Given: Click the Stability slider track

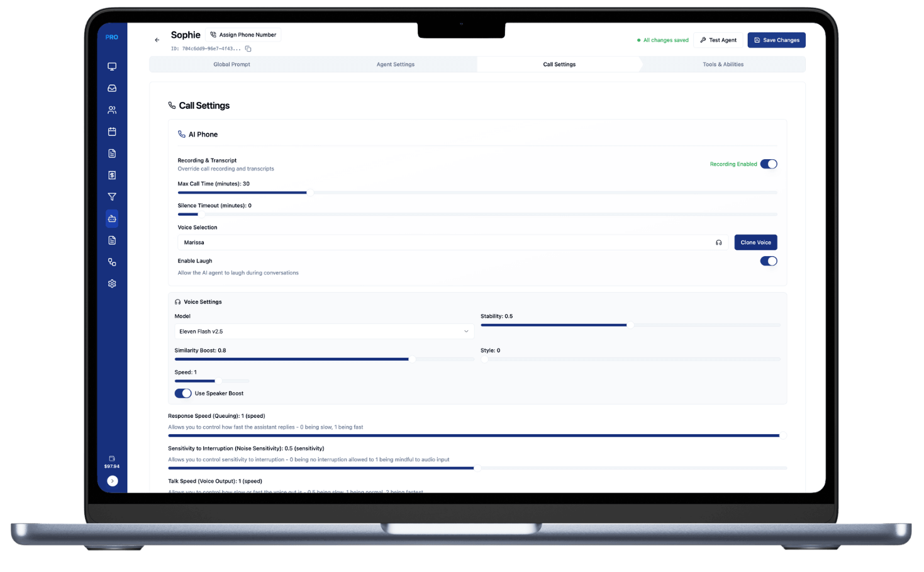Looking at the screenshot, I should coord(630,325).
